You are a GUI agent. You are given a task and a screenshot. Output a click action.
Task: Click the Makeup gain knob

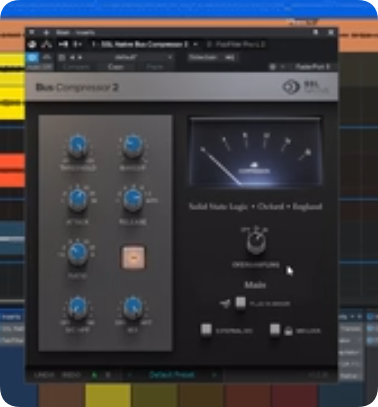(133, 146)
